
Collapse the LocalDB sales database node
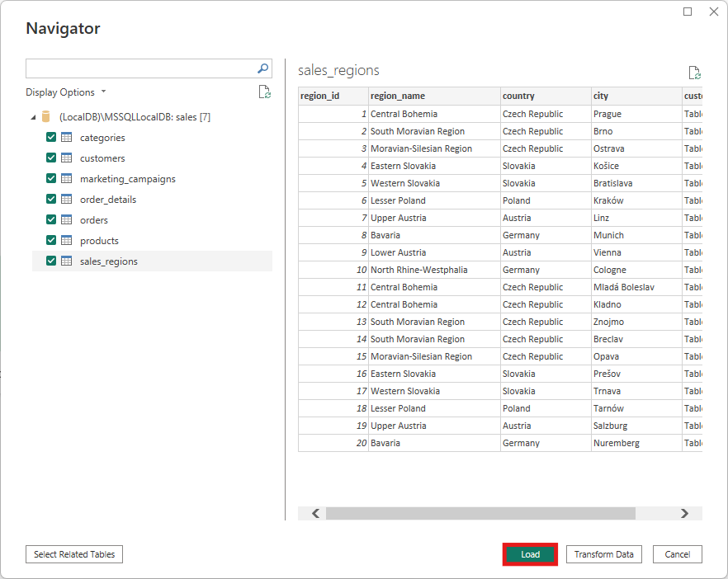coord(33,117)
